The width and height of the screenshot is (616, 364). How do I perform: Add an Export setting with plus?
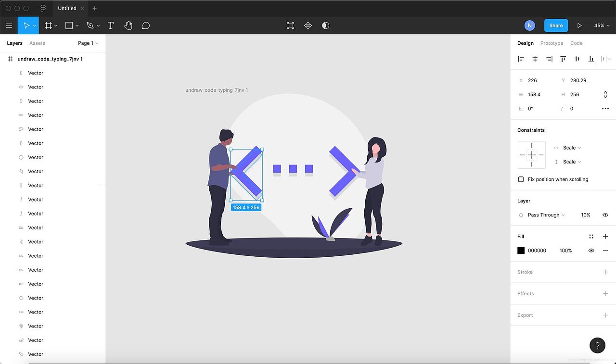coord(605,315)
